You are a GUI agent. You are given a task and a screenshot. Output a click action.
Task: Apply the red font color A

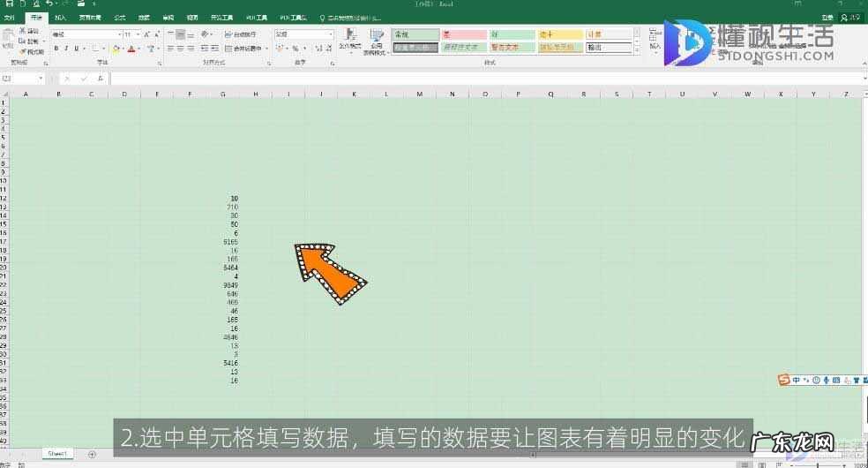coord(131,49)
